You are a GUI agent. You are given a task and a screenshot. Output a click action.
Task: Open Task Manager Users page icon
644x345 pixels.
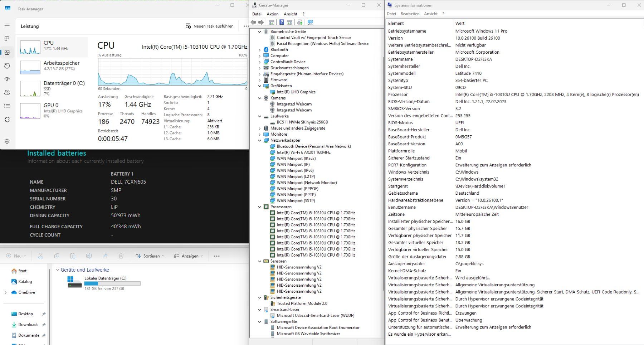point(7,92)
